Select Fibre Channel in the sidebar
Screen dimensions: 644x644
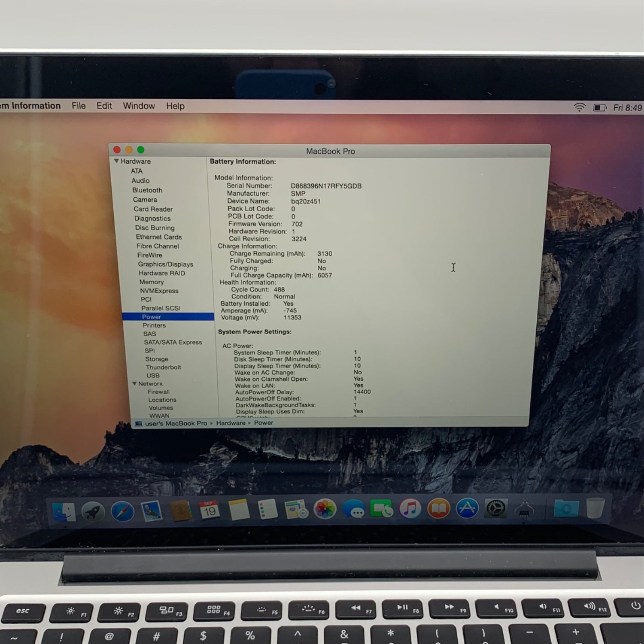click(158, 246)
